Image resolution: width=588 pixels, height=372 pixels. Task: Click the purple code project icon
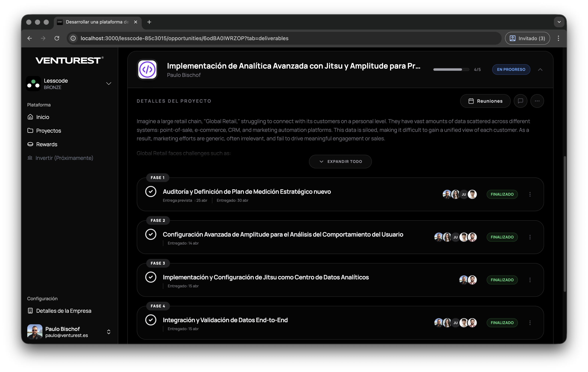click(x=148, y=70)
